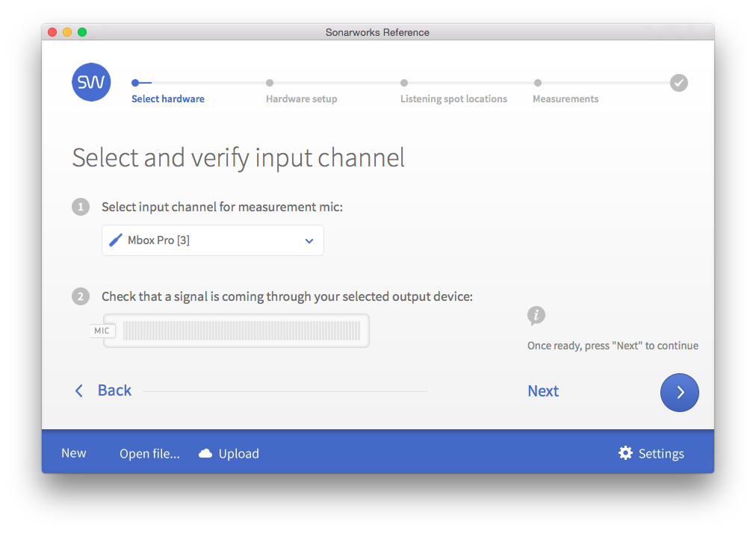Click the pen icon beside Mbox Pro
The width and height of the screenshot is (756, 533).
(116, 240)
